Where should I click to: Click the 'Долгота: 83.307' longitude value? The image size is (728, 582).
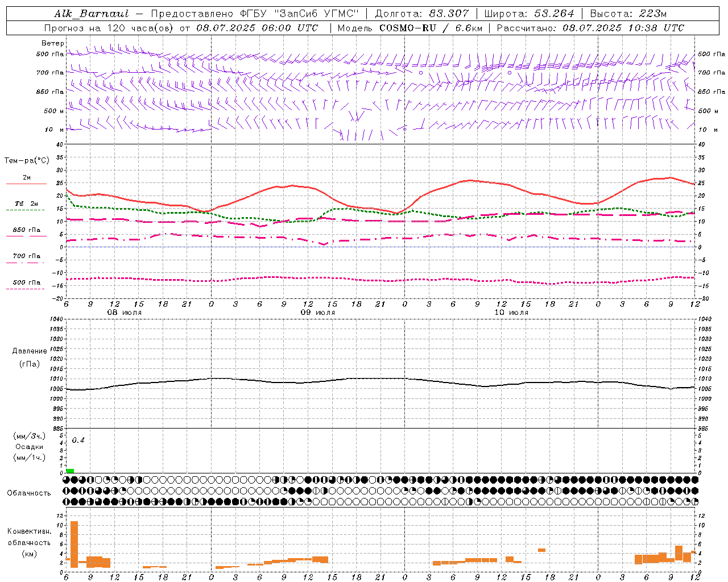click(x=422, y=14)
